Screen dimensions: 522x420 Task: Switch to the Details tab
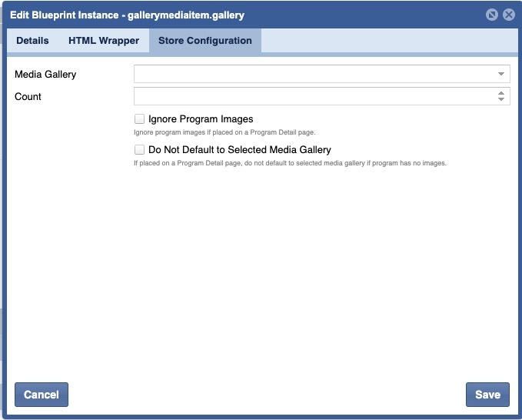[x=32, y=41]
